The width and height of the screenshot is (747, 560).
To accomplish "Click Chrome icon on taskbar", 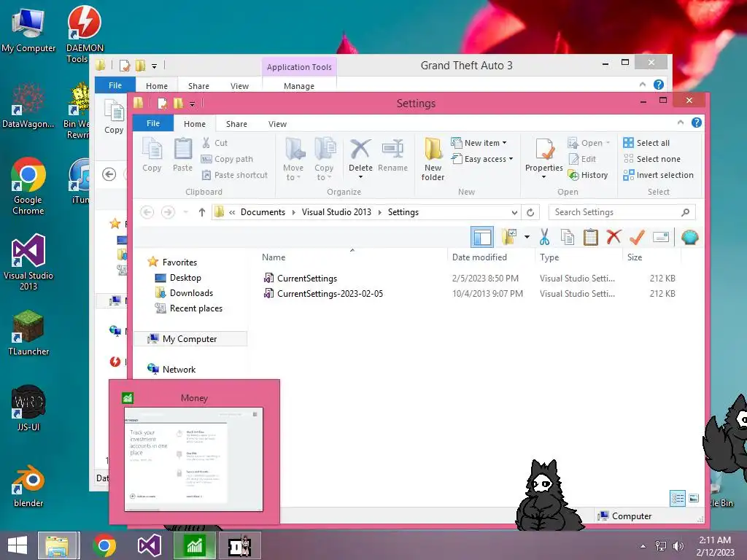I will tap(104, 545).
